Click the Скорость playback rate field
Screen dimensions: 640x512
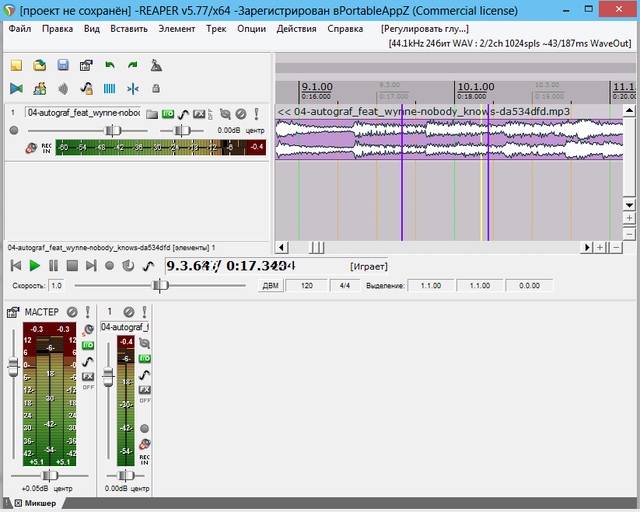click(x=56, y=285)
